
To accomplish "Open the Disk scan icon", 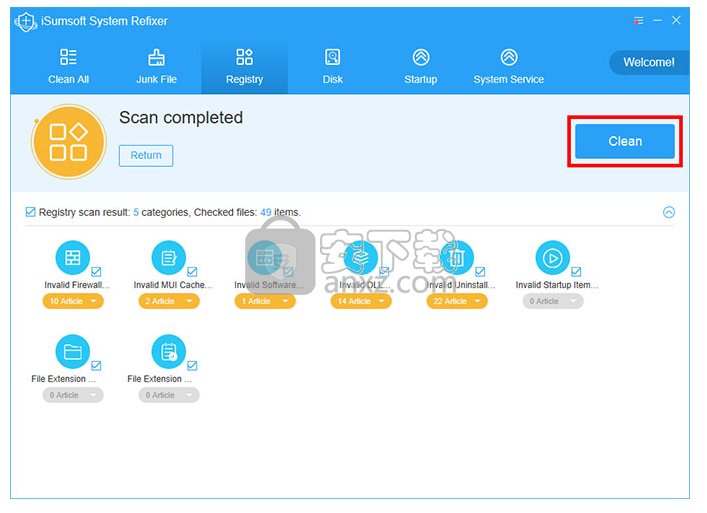I will pos(333,57).
